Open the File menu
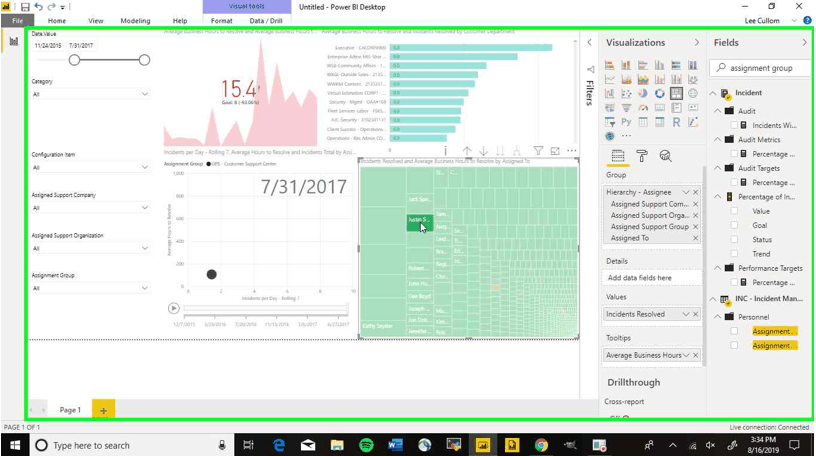Screen dimensions: 816x457 point(17,21)
